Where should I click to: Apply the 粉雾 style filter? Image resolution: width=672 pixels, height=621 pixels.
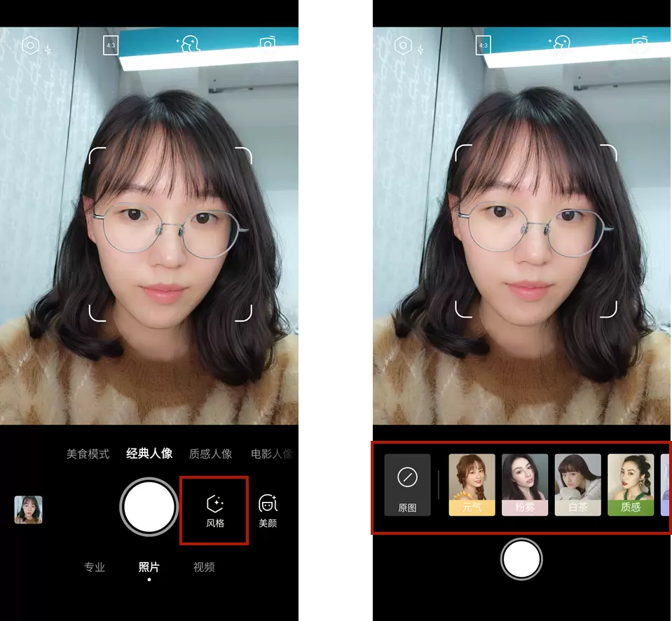click(x=525, y=485)
